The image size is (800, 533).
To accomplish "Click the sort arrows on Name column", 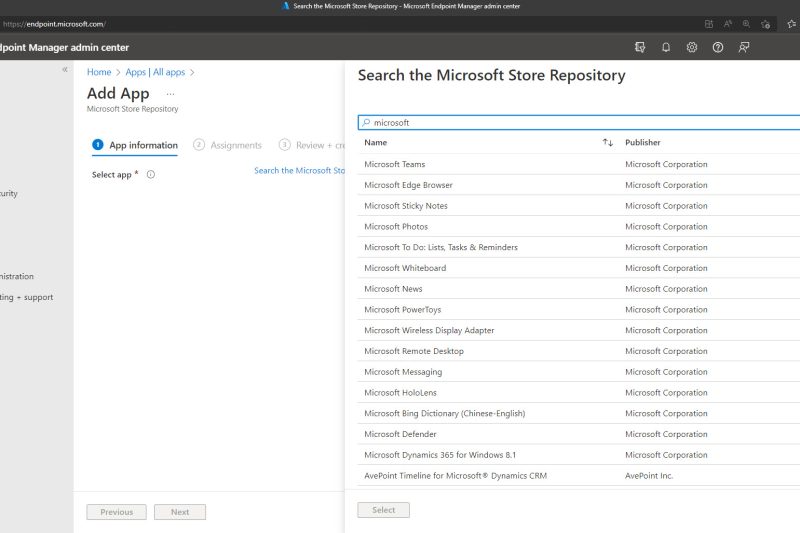I will (608, 142).
